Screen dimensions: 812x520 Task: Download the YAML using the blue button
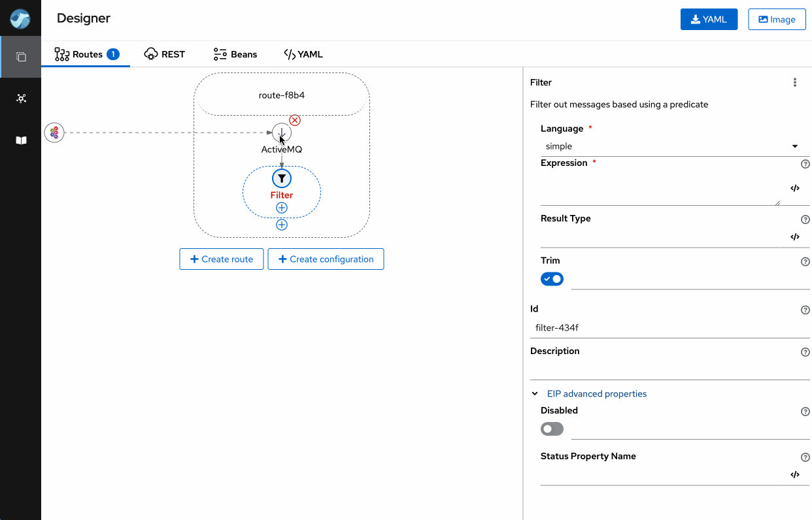point(709,20)
